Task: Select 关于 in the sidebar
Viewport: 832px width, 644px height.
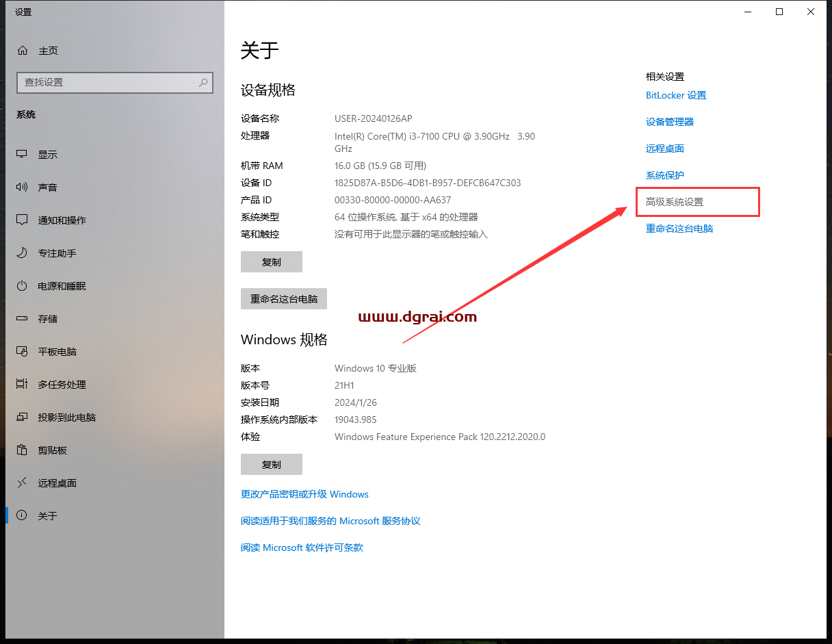Action: tap(115, 516)
